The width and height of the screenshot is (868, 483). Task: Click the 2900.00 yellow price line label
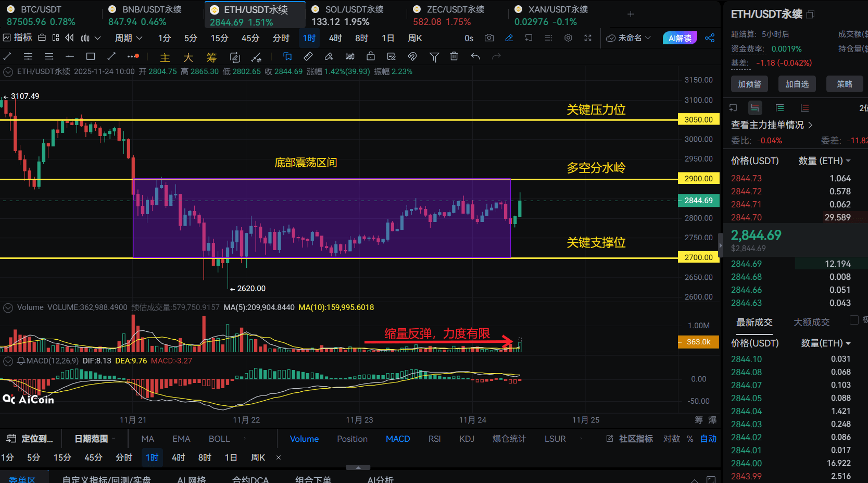pos(699,179)
